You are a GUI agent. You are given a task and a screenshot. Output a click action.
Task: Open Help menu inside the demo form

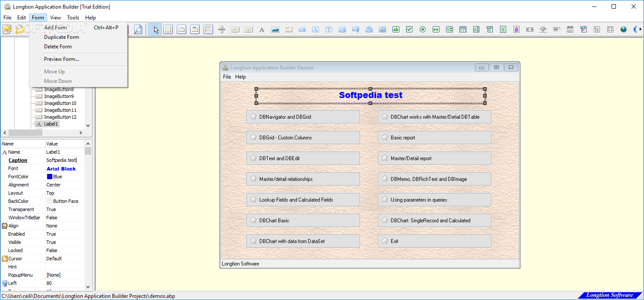[x=241, y=77]
